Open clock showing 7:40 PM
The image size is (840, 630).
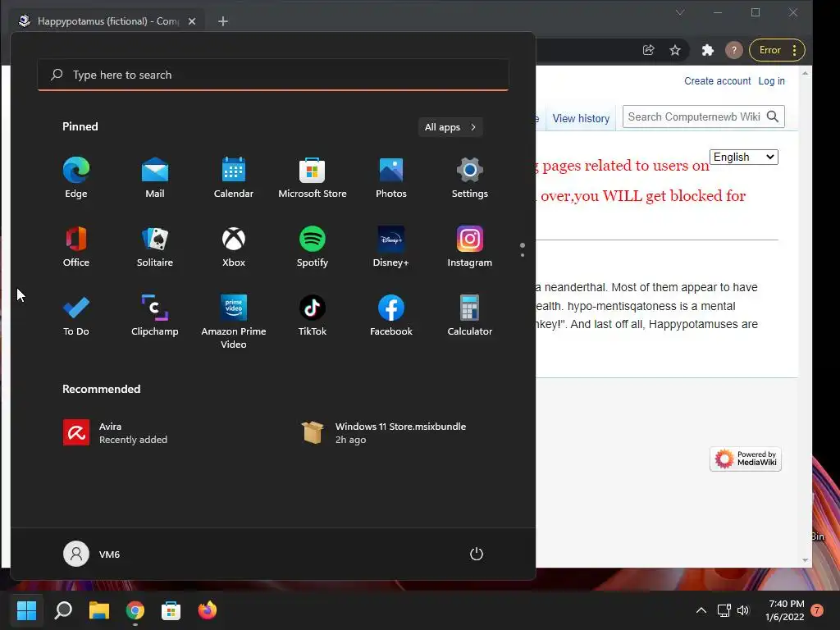785,610
